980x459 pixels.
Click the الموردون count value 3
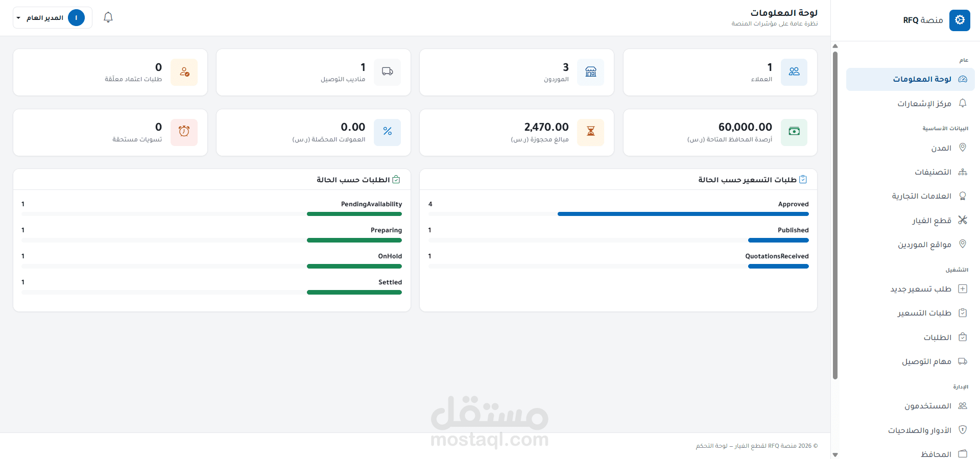click(x=565, y=67)
